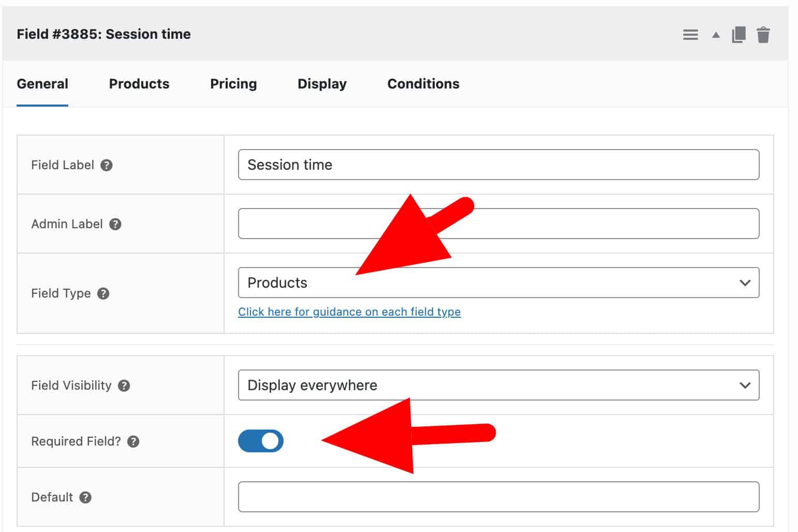This screenshot has width=798, height=532.
Task: Collapse the field using the up arrow
Action: [x=715, y=34]
